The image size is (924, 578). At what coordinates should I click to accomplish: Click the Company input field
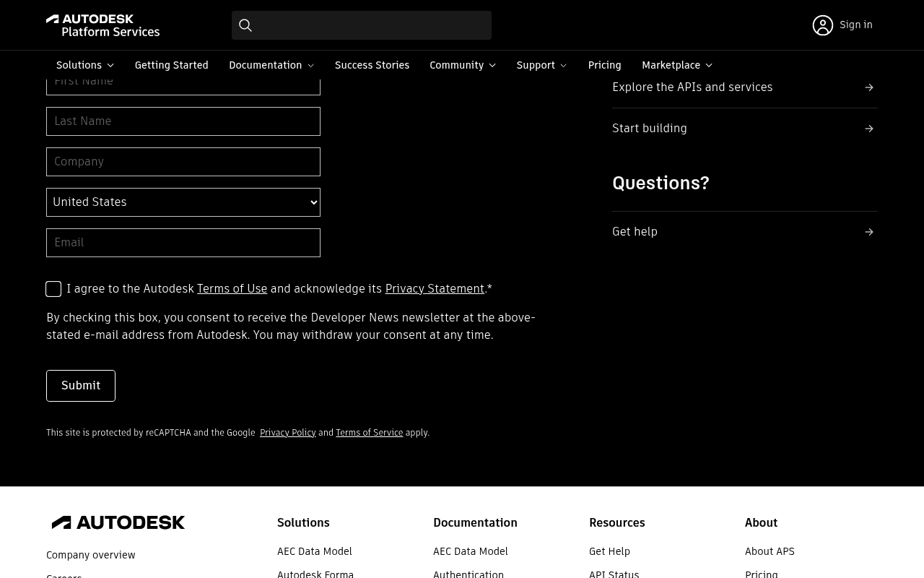pyautogui.click(x=183, y=162)
